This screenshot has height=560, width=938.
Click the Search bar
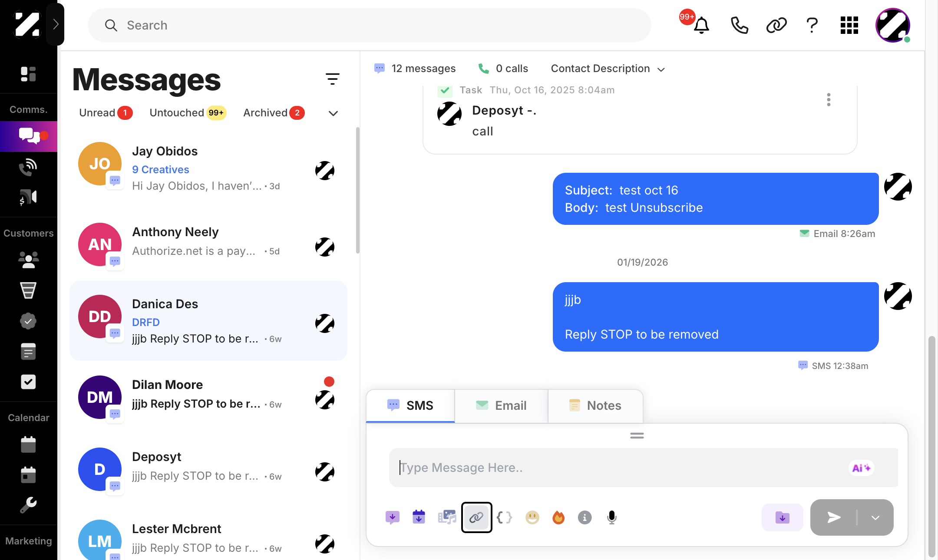(370, 25)
